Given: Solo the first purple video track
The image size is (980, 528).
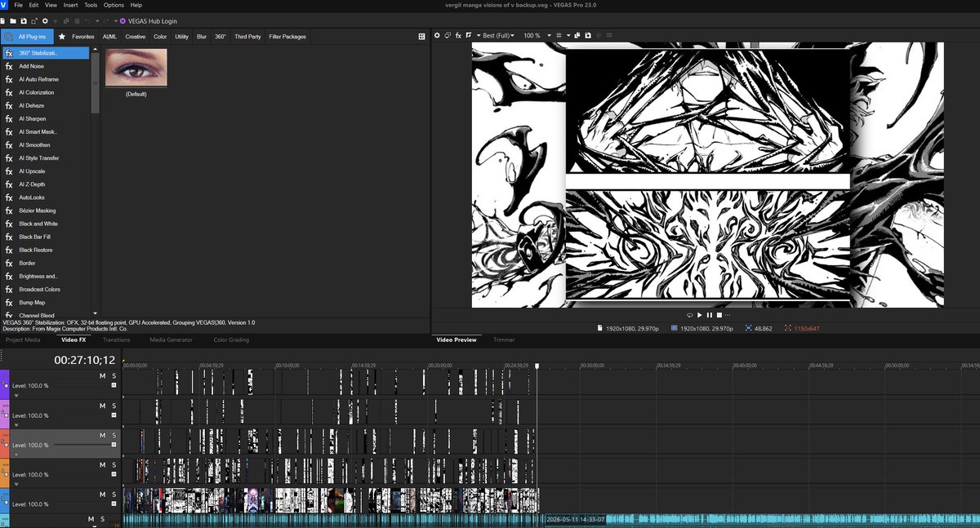Looking at the screenshot, I should click(114, 375).
